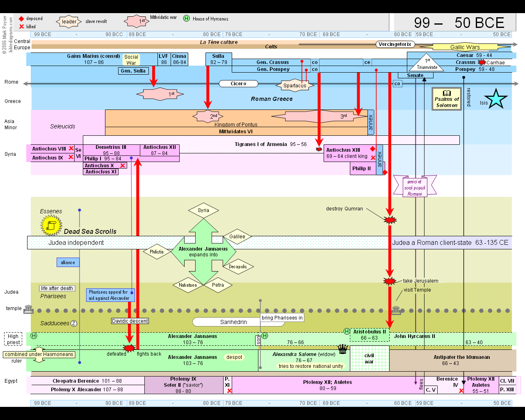Click the red burst at 'destroy Qumran'
The height and width of the screenshot is (420, 525).
coord(390,220)
